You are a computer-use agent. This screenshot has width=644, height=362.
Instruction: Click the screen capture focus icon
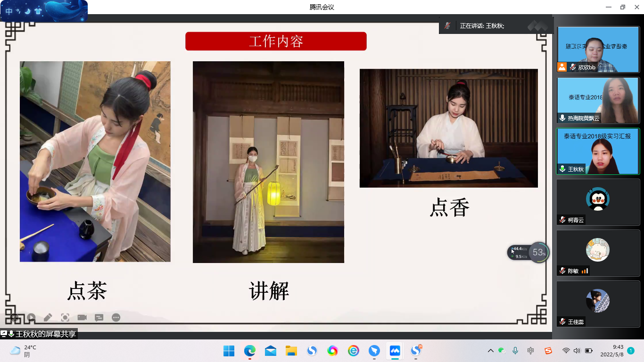coord(65,318)
